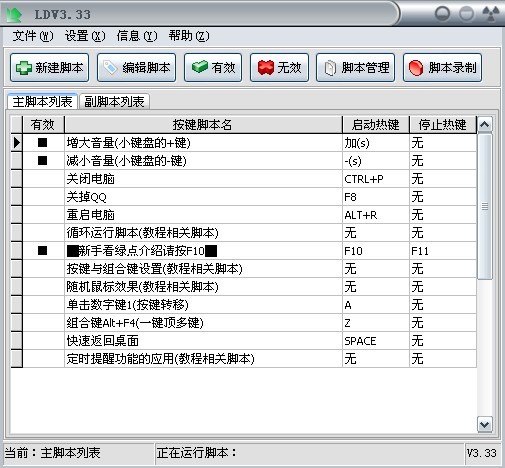The width and height of the screenshot is (505, 468).
Task: Select the script 减小音量(小键盘的-键)
Action: (x=203, y=161)
